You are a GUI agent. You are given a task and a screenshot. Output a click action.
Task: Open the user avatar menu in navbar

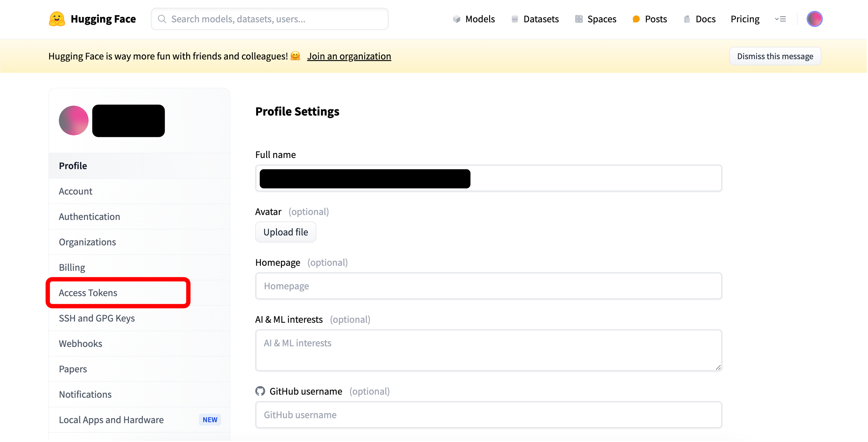[x=814, y=19]
